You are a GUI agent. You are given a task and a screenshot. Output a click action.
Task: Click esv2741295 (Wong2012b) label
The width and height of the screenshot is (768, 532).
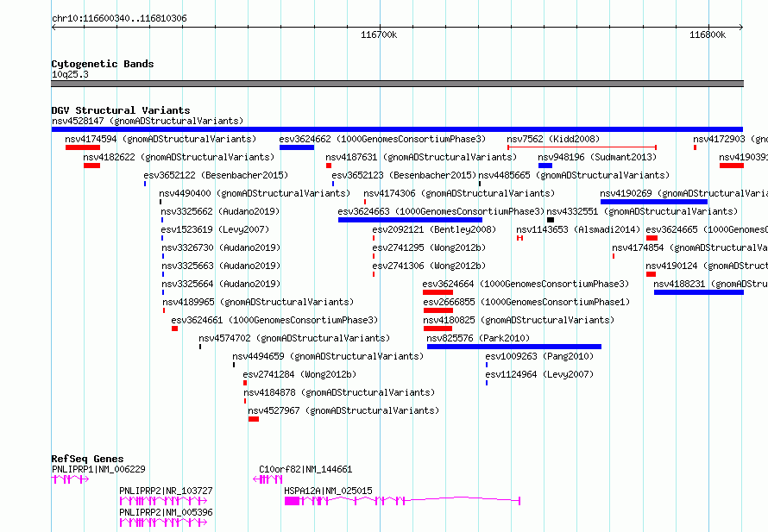[x=429, y=247]
